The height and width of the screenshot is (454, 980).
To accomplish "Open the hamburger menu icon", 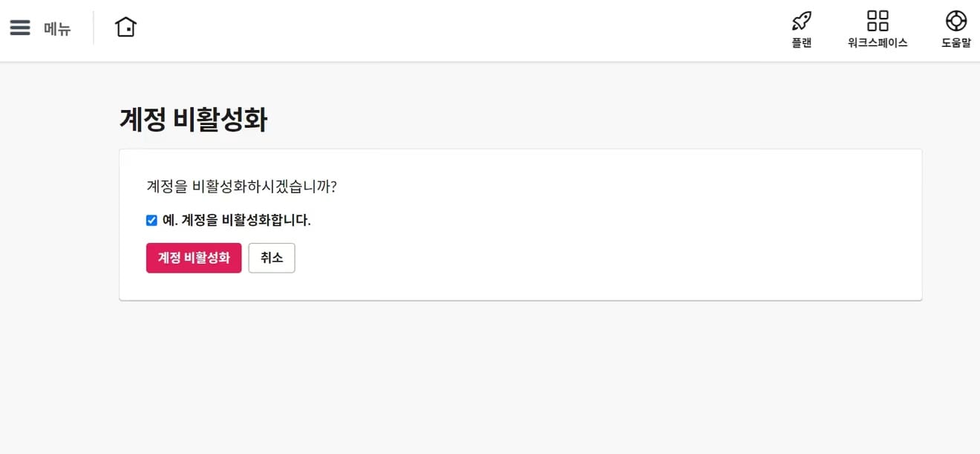I will [20, 28].
